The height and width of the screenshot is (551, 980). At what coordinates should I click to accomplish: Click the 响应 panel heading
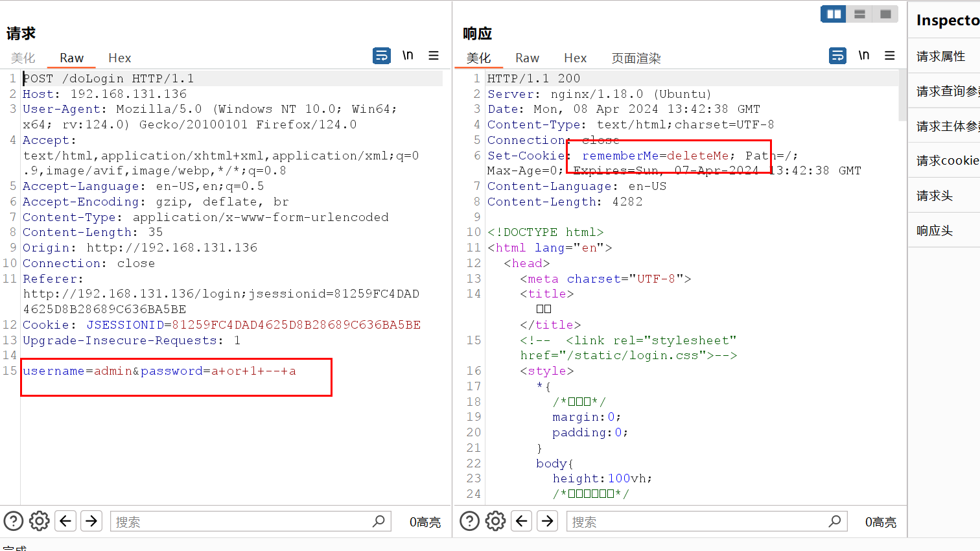(477, 34)
